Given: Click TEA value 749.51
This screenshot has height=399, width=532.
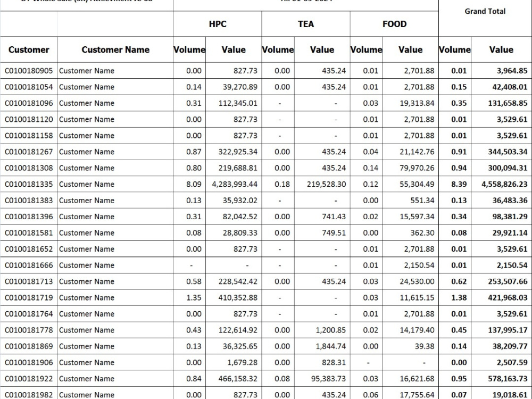Looking at the screenshot, I should pyautogui.click(x=334, y=233).
